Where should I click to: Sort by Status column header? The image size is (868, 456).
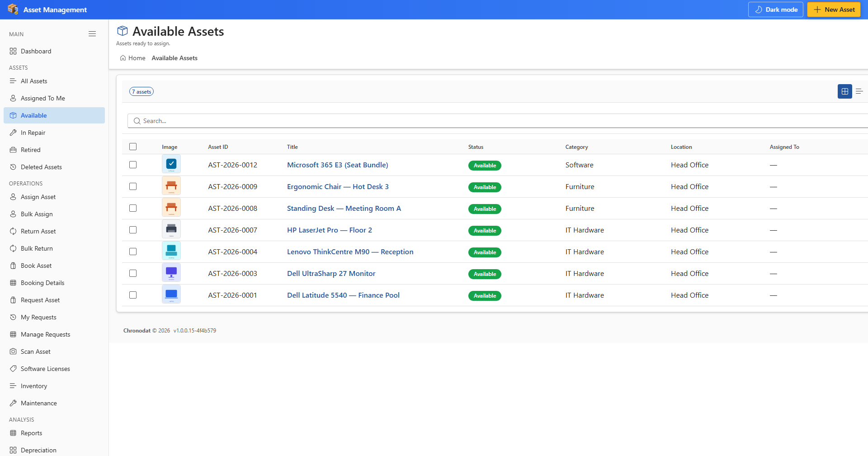point(476,147)
